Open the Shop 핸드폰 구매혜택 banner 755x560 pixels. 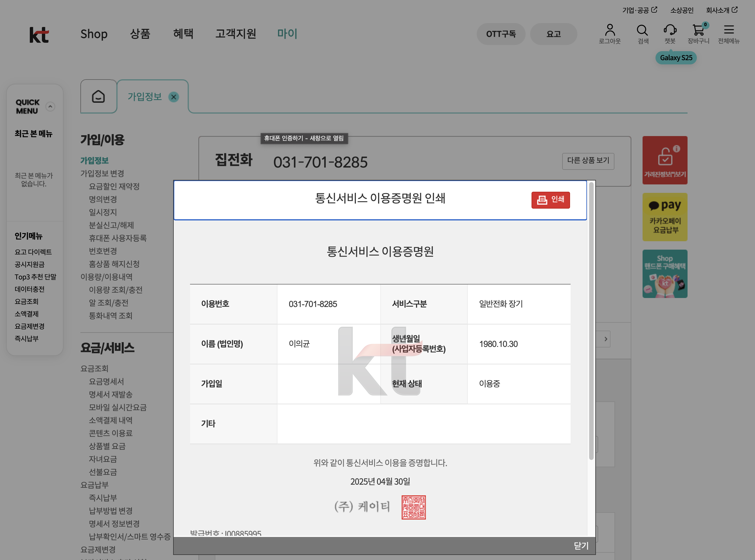click(x=664, y=274)
